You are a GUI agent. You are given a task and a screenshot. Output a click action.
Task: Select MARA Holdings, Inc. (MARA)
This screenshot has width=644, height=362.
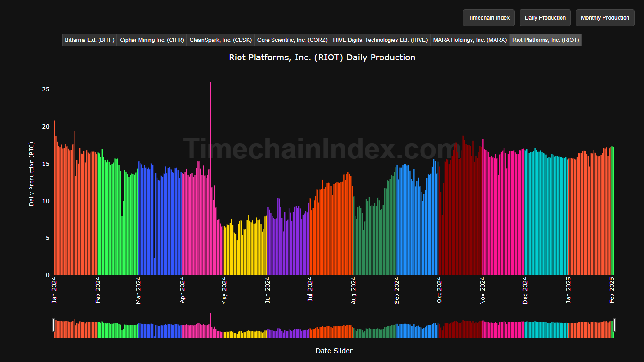point(470,40)
